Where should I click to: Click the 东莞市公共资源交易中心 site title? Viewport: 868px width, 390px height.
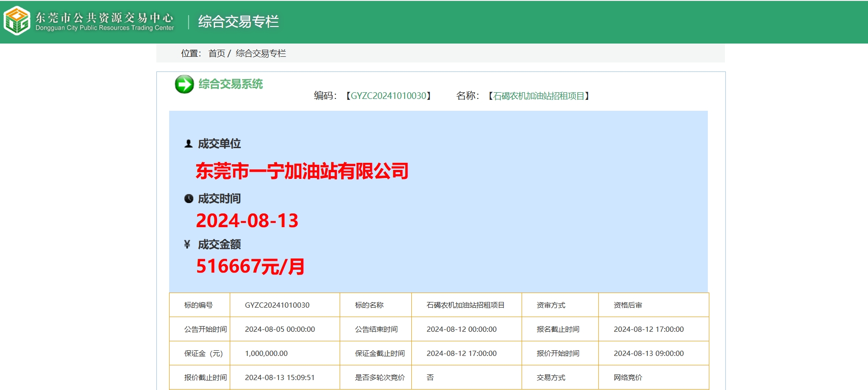point(105,18)
